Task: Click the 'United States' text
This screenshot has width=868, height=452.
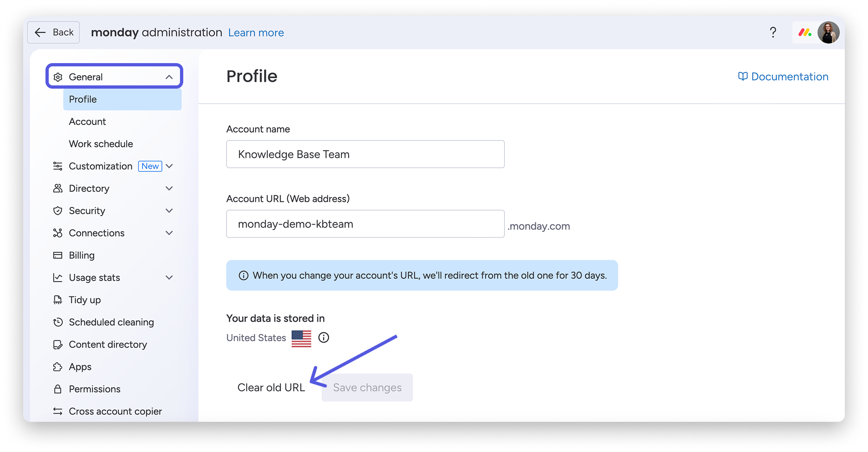Action: [x=256, y=338]
